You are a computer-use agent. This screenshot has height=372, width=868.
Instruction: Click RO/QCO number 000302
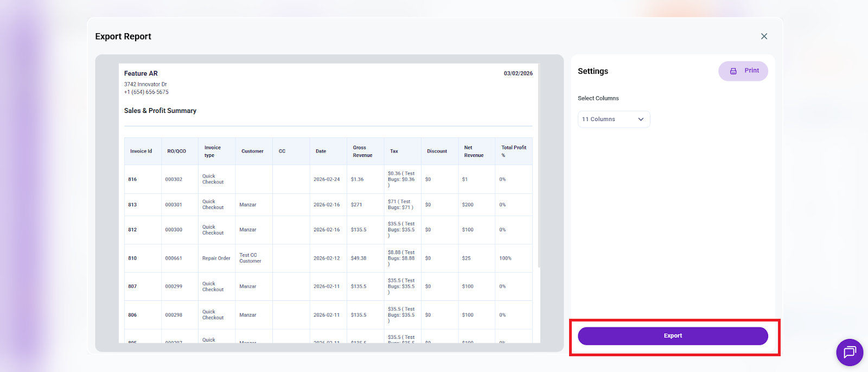[174, 179]
